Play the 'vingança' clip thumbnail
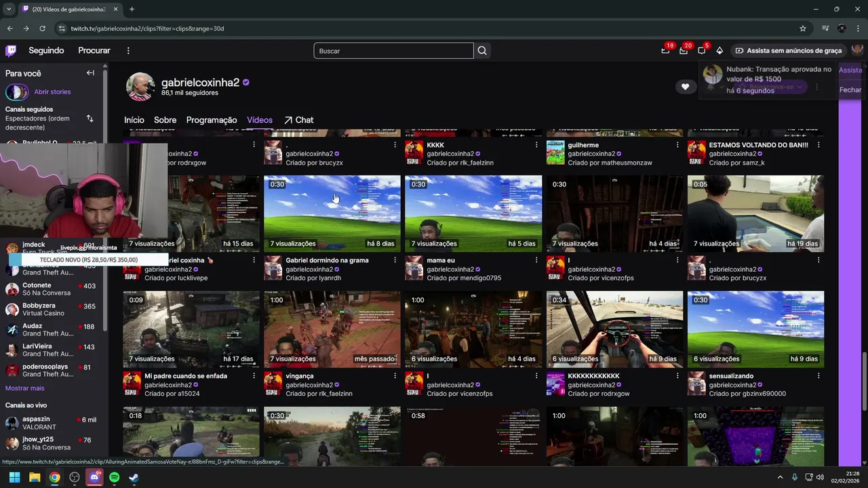This screenshot has width=868, height=488. 332,329
